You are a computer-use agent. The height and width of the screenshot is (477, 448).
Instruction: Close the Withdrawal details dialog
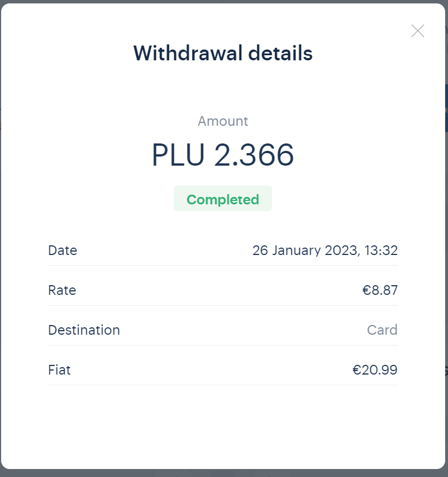click(418, 31)
